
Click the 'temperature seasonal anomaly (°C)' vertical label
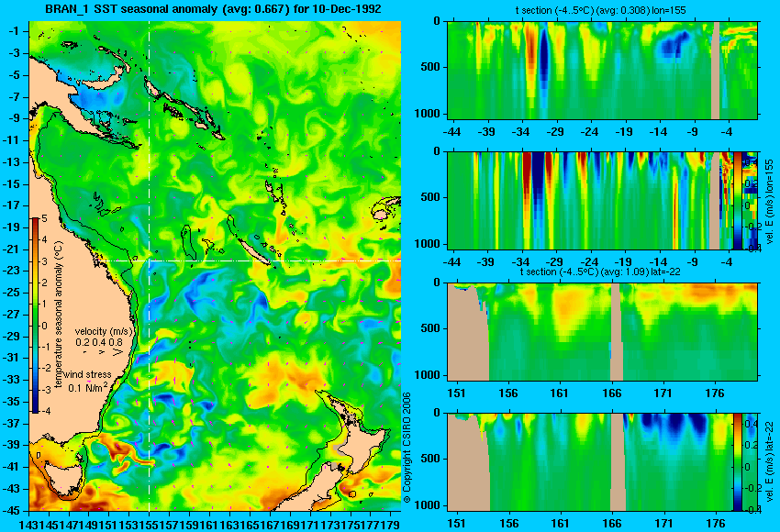tap(59, 315)
